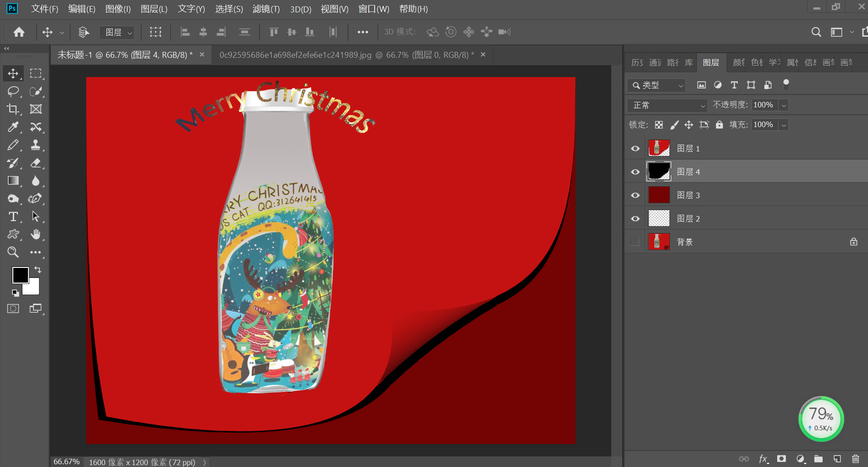Image resolution: width=868 pixels, height=467 pixels.
Task: Open workspace switcher dropdown arrow
Action: pos(852,32)
